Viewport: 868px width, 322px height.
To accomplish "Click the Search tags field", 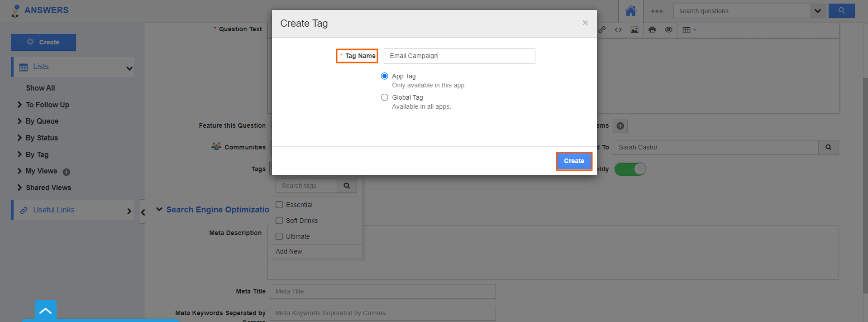I will tap(306, 186).
